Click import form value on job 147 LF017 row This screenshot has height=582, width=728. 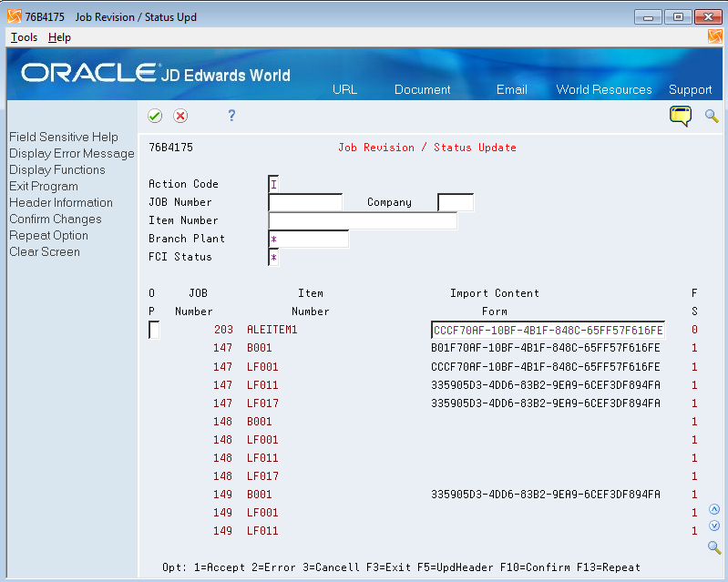(546, 403)
